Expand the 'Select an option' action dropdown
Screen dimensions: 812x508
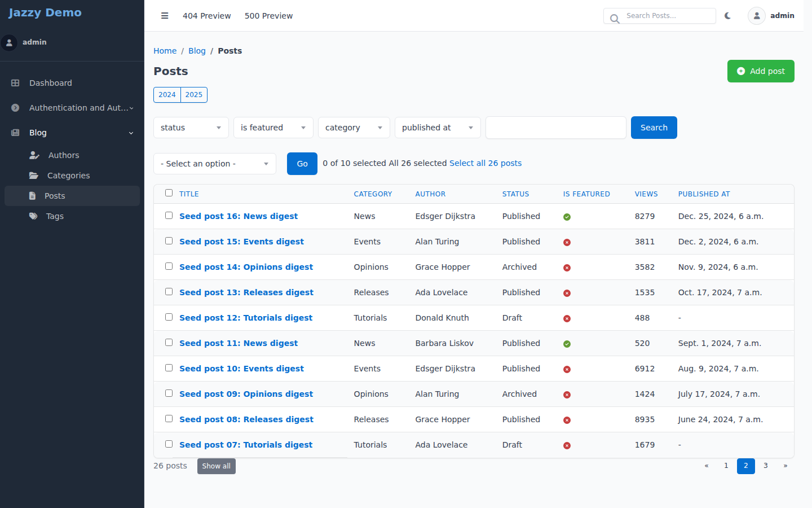click(215, 164)
